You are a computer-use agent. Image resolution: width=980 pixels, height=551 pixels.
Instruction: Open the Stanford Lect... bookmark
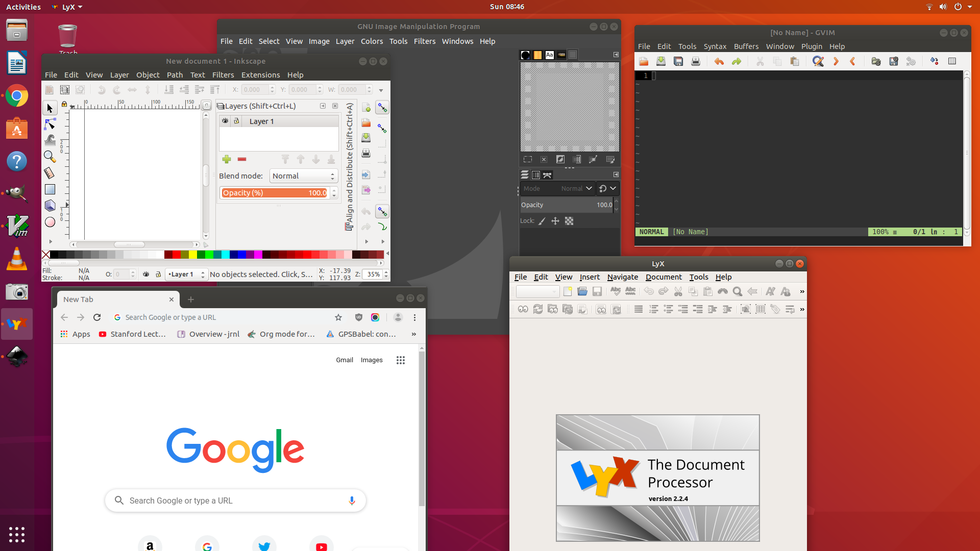[x=133, y=334]
